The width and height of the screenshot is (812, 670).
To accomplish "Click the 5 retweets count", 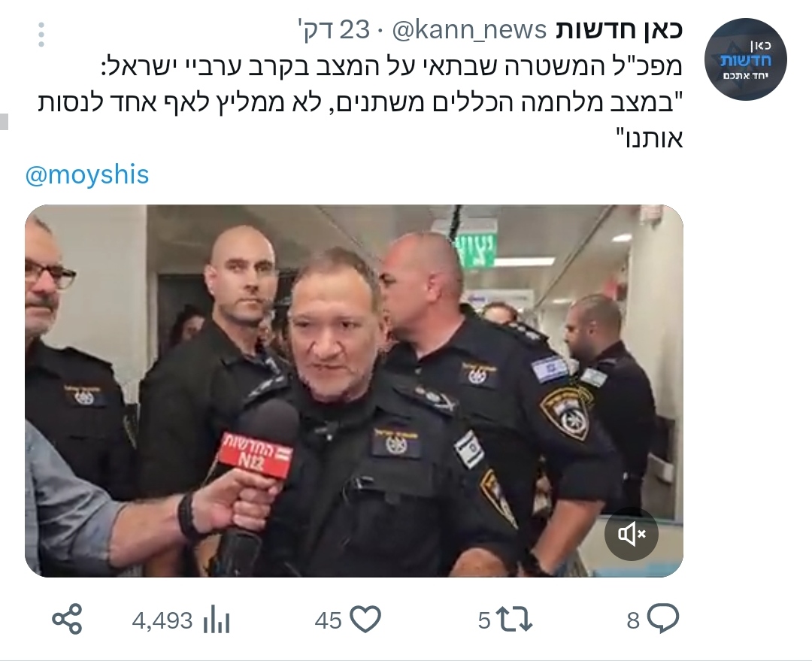I will coord(484,620).
